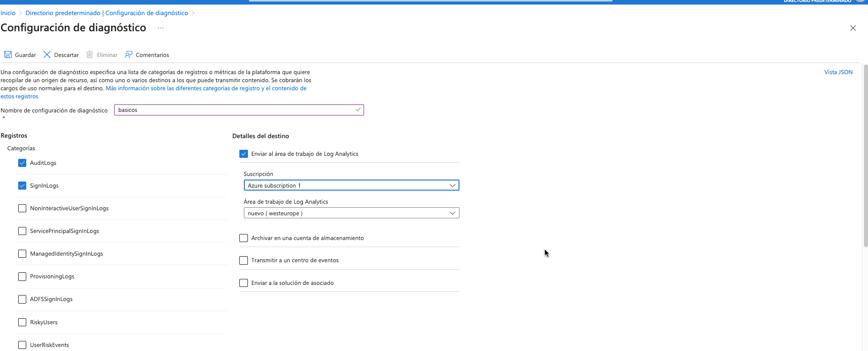Click the Guardar save icon
This screenshot has height=351, width=868.
[x=8, y=54]
